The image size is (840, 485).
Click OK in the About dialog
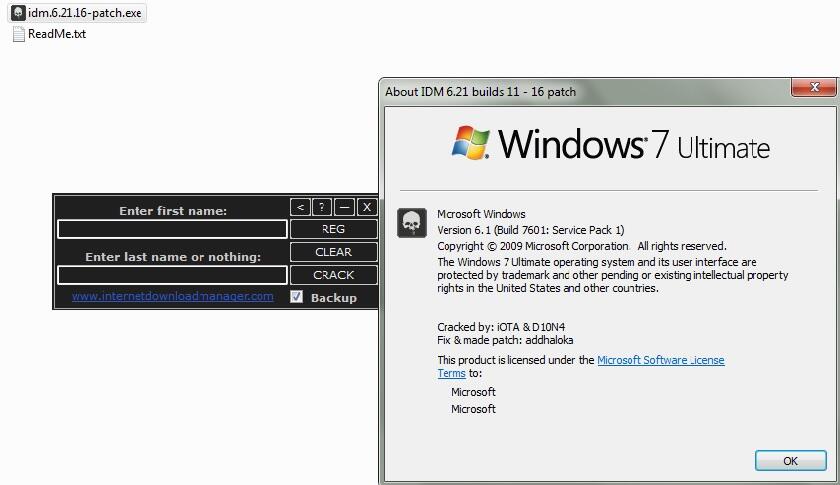point(790,461)
